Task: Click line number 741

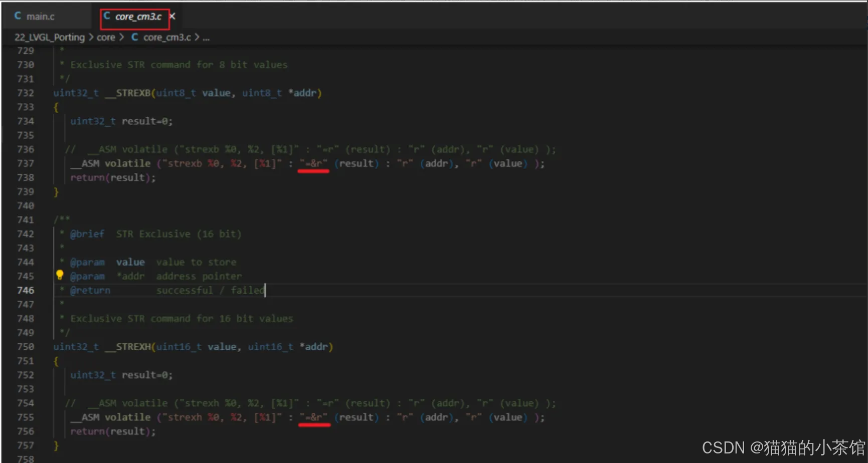Action: point(26,220)
